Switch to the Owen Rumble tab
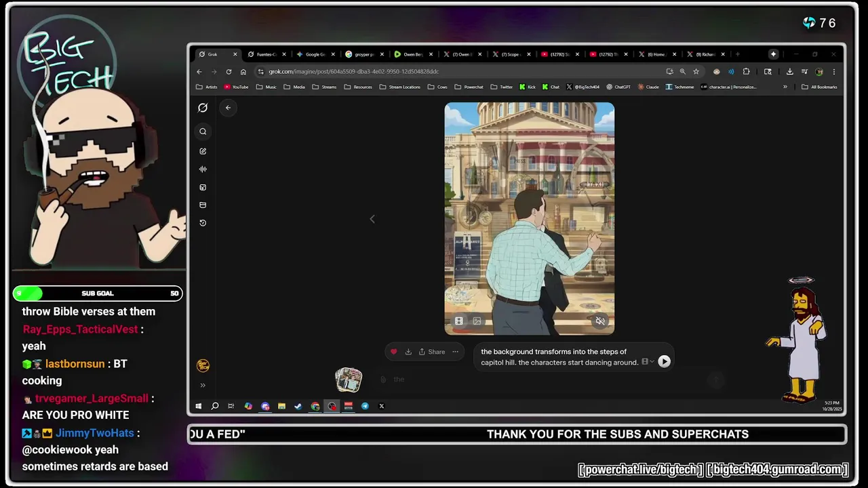Image resolution: width=868 pixels, height=488 pixels. [x=413, y=54]
